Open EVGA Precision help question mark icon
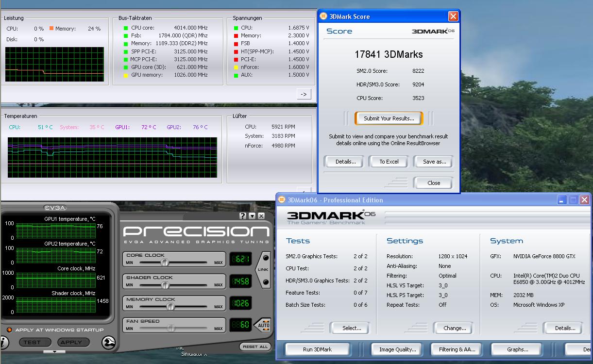Image resolution: width=593 pixels, height=364 pixels. click(243, 216)
